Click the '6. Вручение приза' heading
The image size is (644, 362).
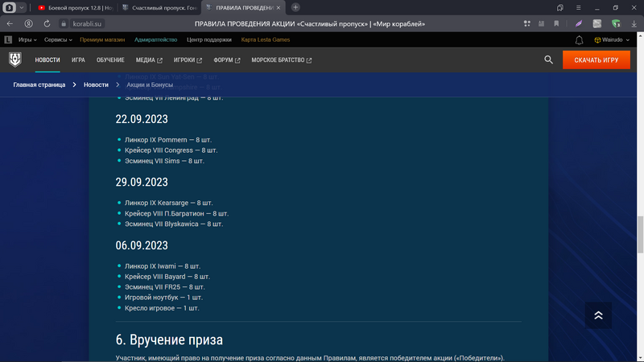pyautogui.click(x=169, y=339)
